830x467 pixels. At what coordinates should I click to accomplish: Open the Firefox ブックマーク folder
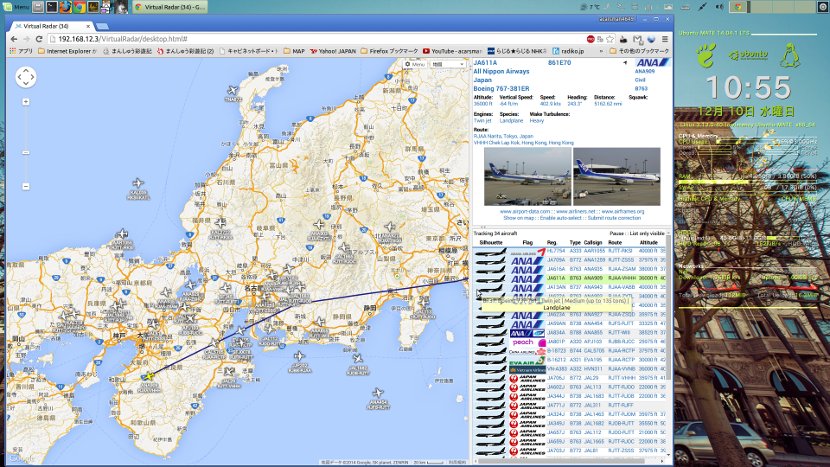pyautogui.click(x=389, y=51)
